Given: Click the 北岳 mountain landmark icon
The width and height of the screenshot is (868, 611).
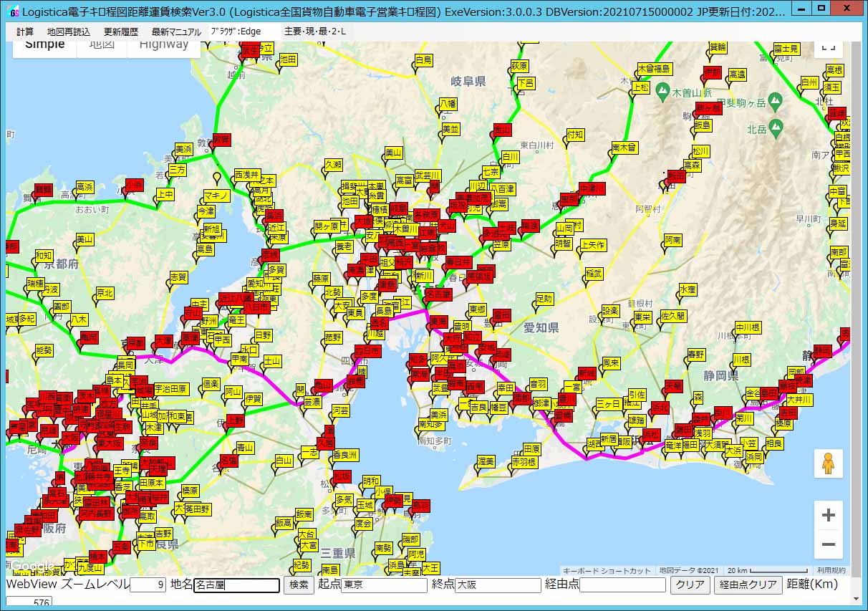Looking at the screenshot, I should tap(777, 128).
